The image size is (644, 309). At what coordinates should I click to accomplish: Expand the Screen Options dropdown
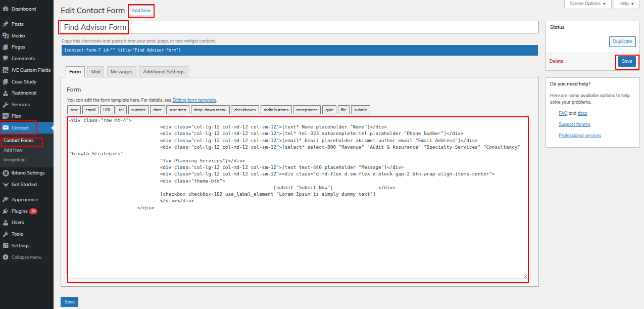pos(587,4)
